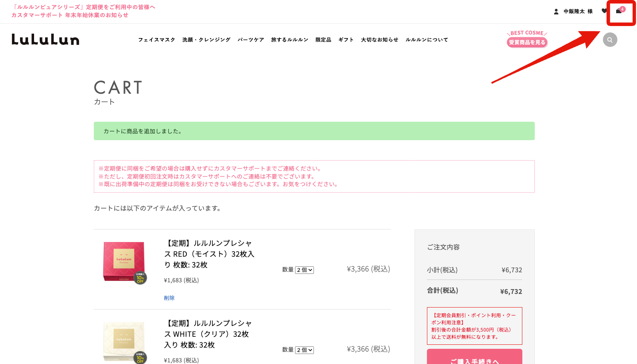637x364 pixels.
Task: Click the カートに商品を追加しました message
Action: 314,131
